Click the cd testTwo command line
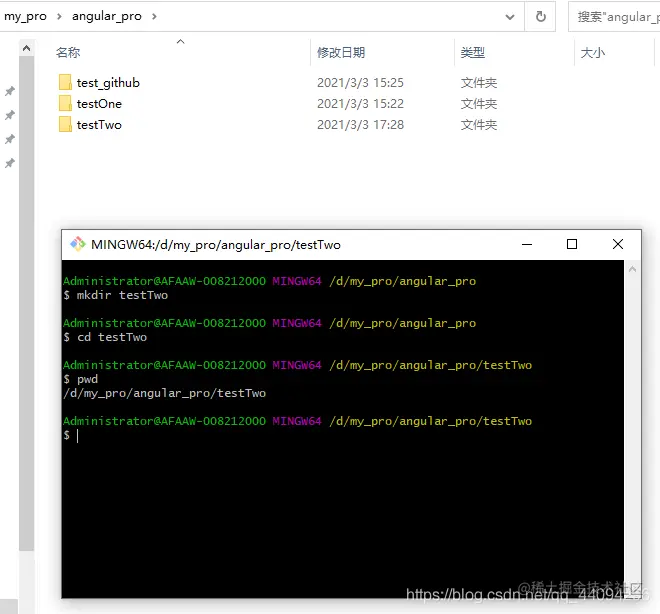This screenshot has height=614, width=660. 105,337
